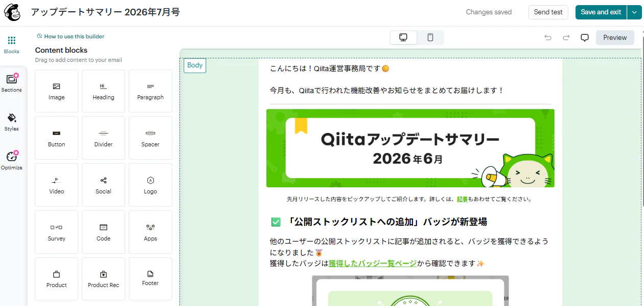Select the Survey content block

pyautogui.click(x=56, y=232)
